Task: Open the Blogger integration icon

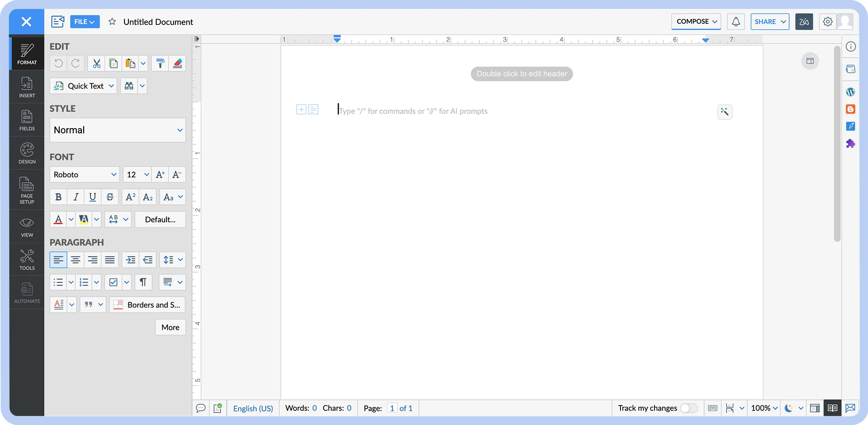Action: click(x=850, y=109)
